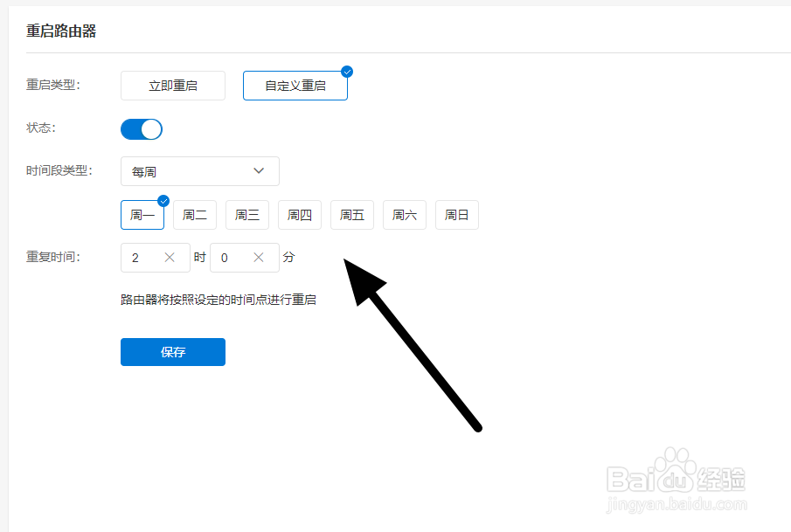Select the 周二 day option
The width and height of the screenshot is (791, 532).
(195, 215)
